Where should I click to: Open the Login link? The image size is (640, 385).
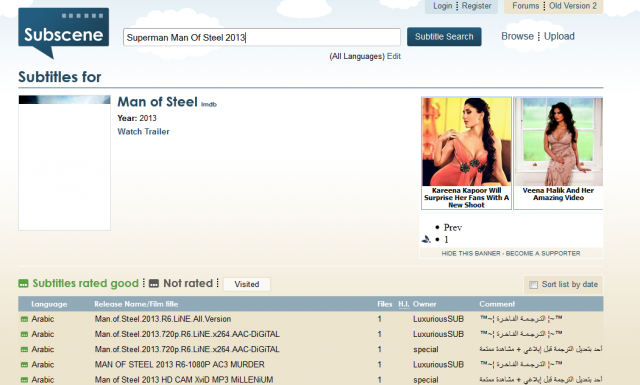pos(442,6)
